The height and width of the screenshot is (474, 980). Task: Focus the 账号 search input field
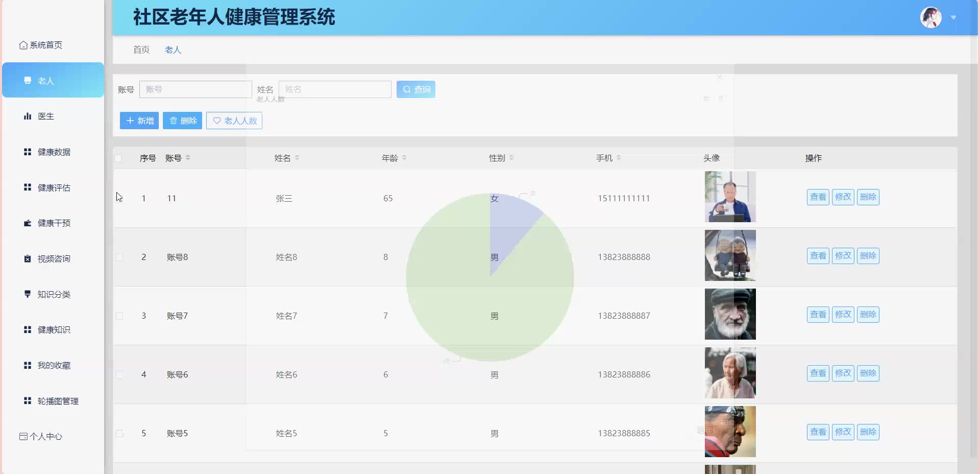point(195,89)
